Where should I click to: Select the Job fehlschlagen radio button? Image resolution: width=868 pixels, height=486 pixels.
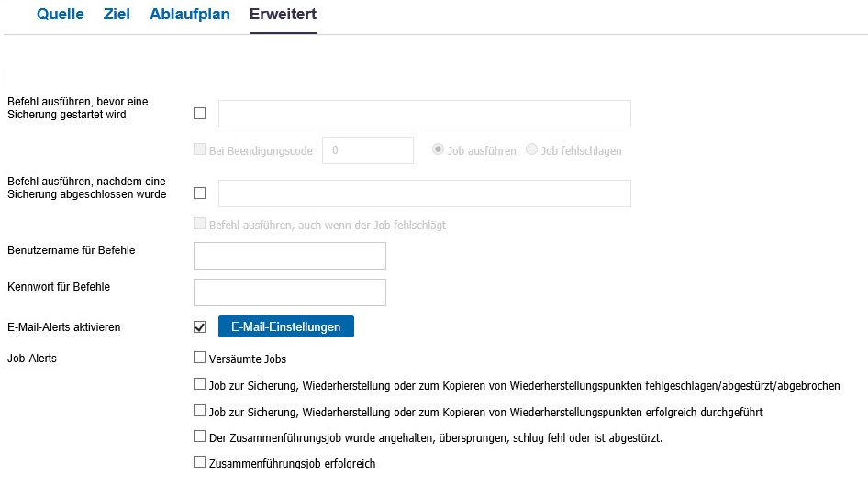click(x=531, y=149)
